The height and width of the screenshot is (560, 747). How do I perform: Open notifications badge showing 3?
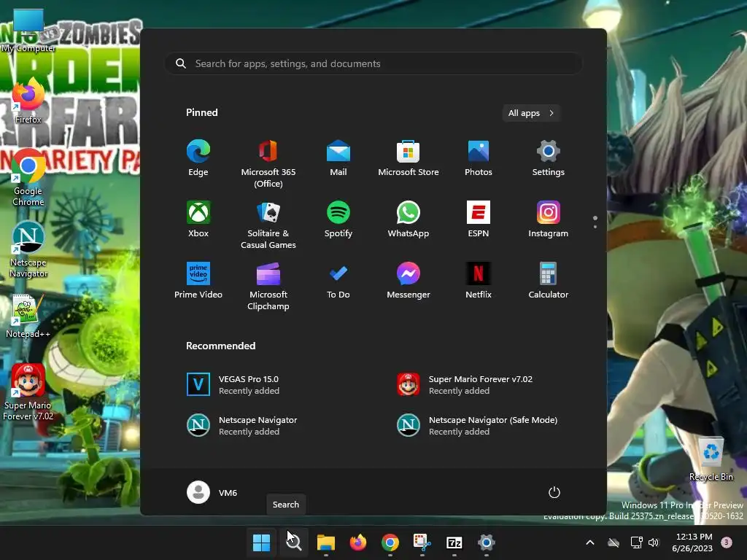click(x=727, y=542)
